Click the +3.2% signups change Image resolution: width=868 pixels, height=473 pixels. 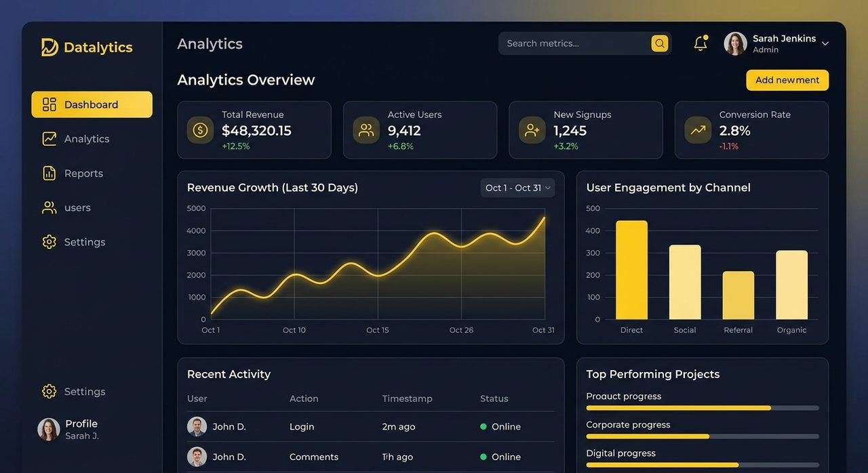tap(566, 146)
